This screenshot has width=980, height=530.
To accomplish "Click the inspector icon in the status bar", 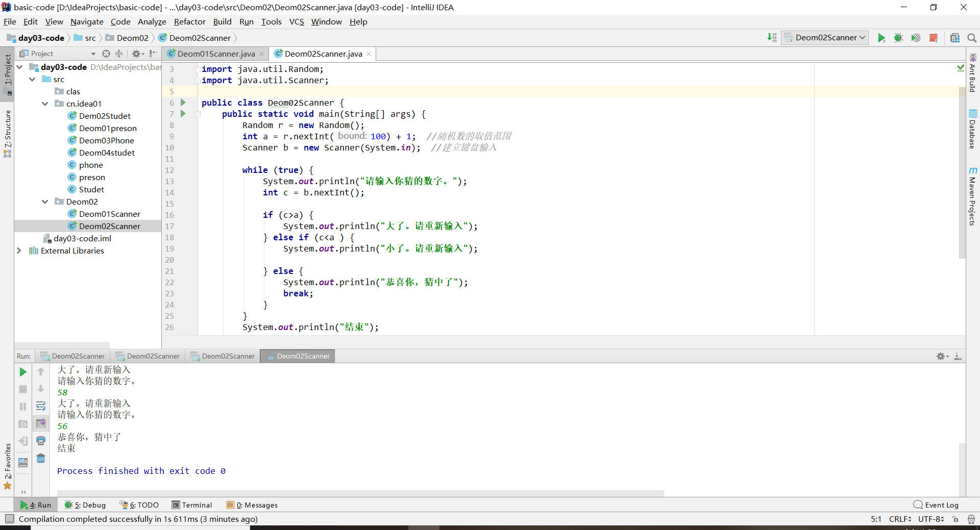I will 971,519.
